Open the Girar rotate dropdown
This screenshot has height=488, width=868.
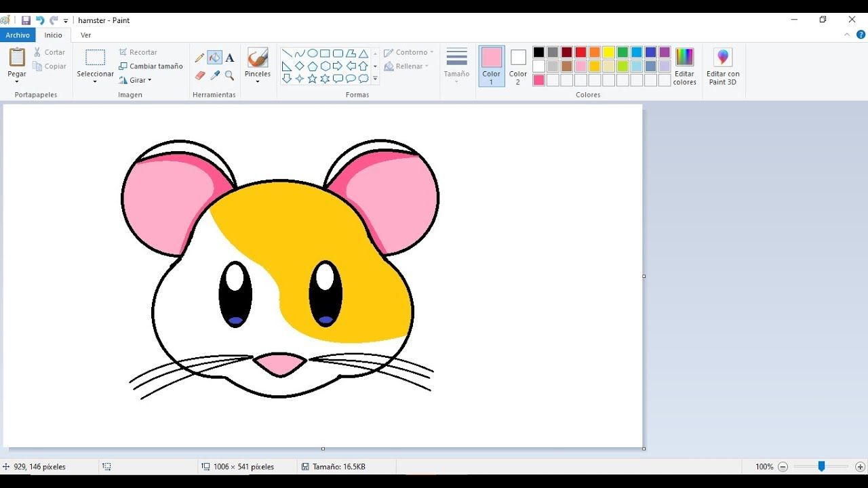pos(136,80)
